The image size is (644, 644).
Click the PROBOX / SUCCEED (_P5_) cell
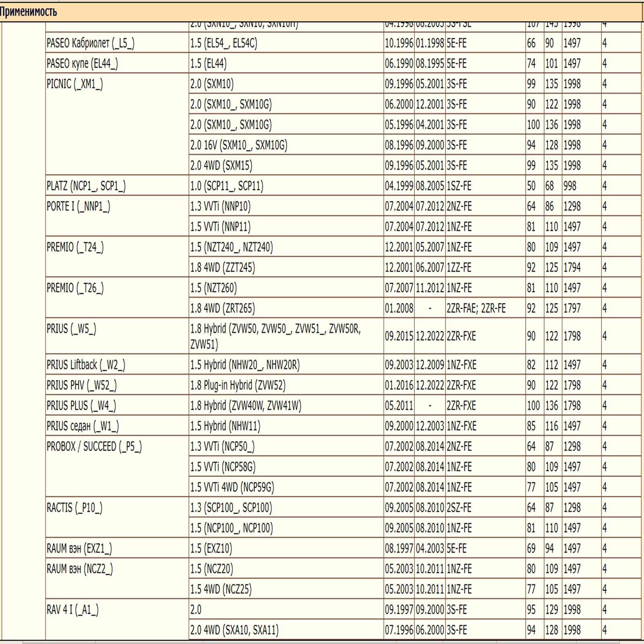94,447
